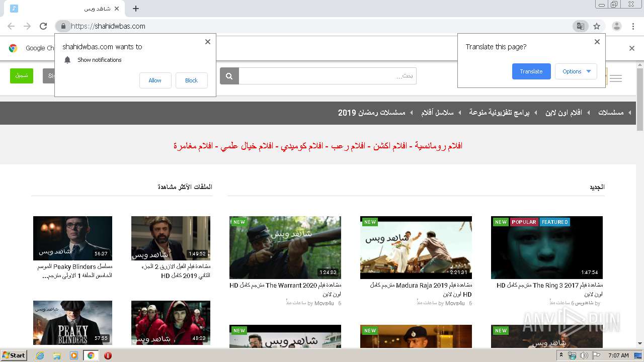Open the translate icon in address bar

pos(581,26)
